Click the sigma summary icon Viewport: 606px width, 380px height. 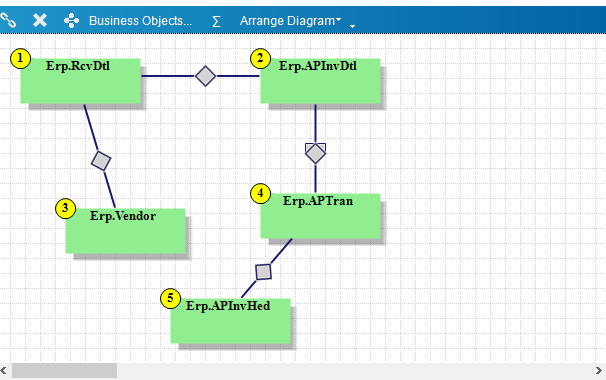216,21
